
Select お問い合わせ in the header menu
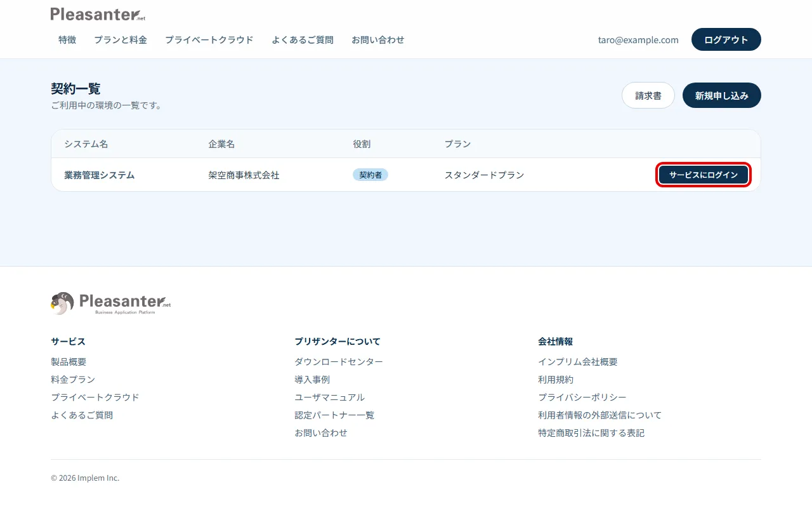[378, 39]
